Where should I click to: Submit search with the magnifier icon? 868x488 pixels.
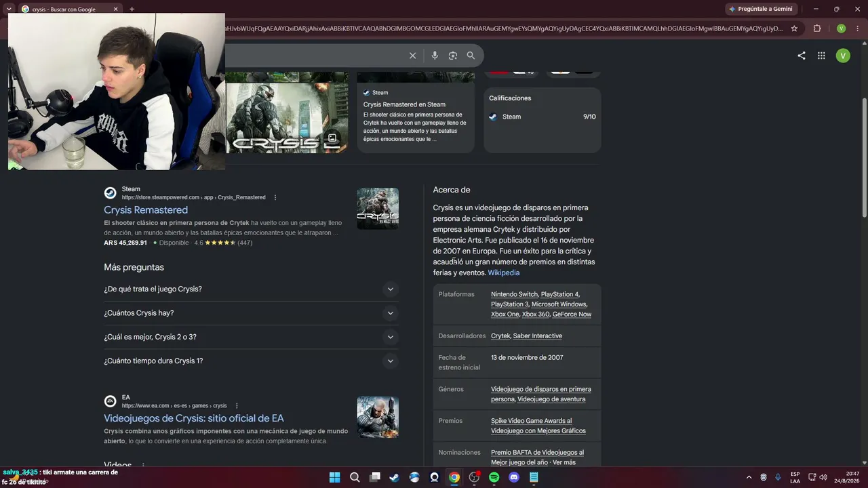coord(471,56)
